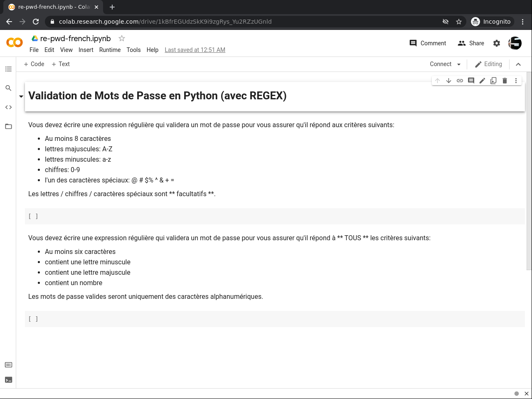This screenshot has width=532, height=399.
Task: Open the find and replace search icon
Action: [x=8, y=88]
